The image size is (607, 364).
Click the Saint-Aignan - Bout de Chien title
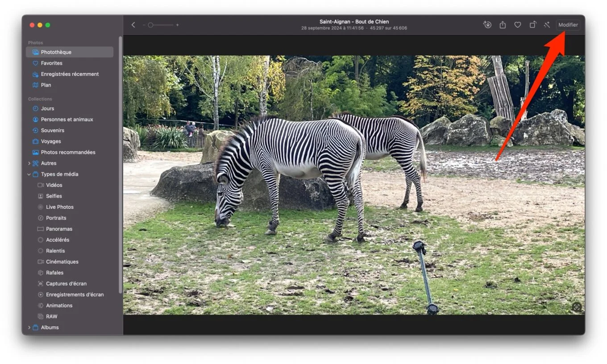point(354,21)
